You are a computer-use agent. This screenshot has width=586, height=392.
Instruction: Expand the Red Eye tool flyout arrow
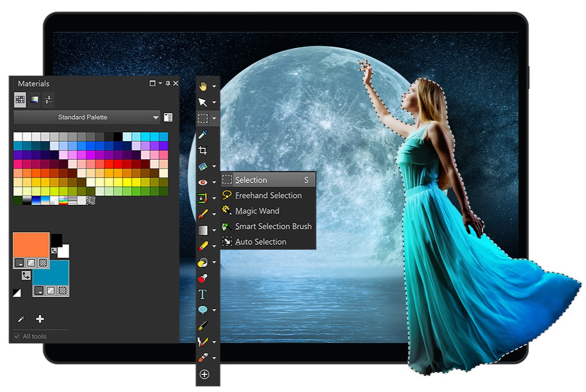pos(214,182)
